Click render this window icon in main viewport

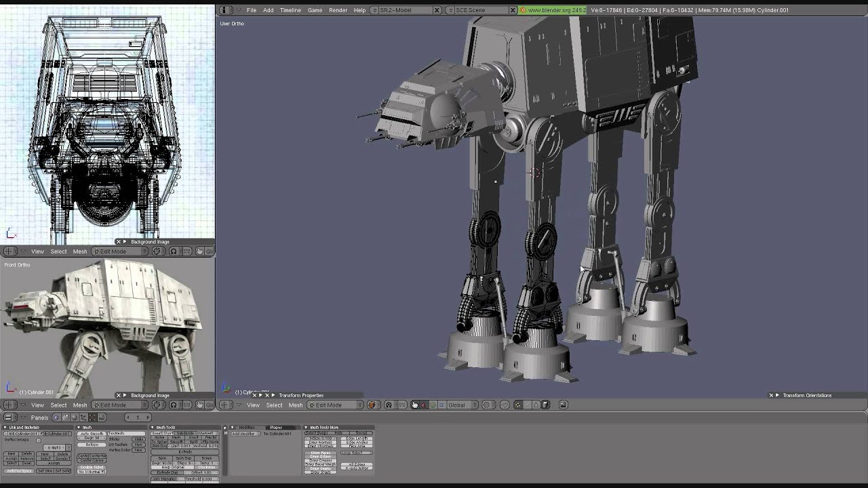[x=563, y=405]
